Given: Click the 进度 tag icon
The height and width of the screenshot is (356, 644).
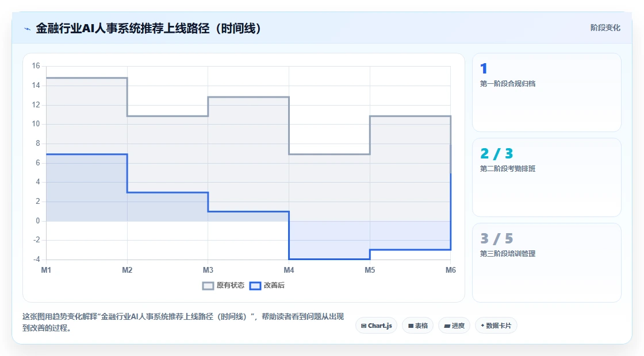Looking at the screenshot, I should [447, 326].
